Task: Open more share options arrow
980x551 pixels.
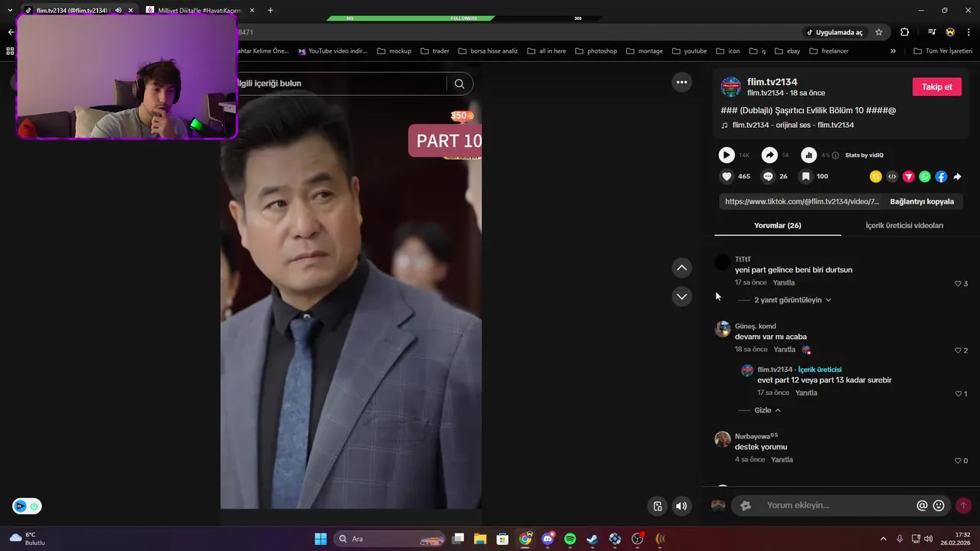Action: click(x=957, y=177)
